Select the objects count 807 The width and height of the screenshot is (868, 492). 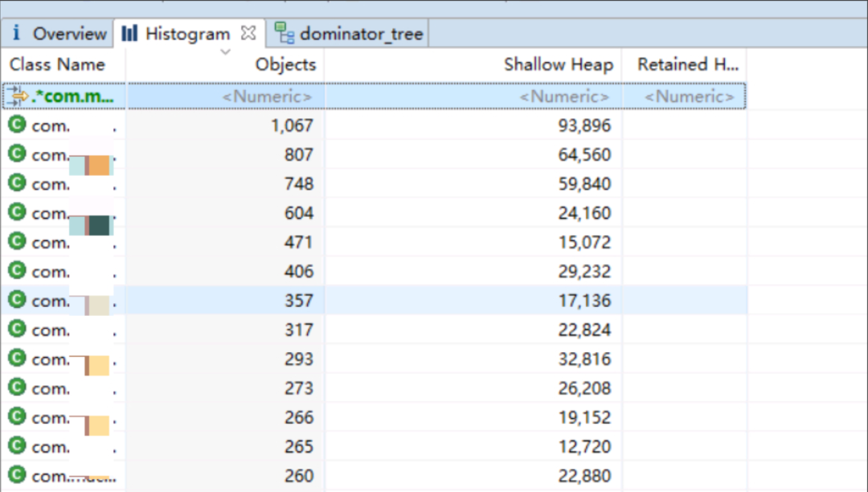(299, 154)
